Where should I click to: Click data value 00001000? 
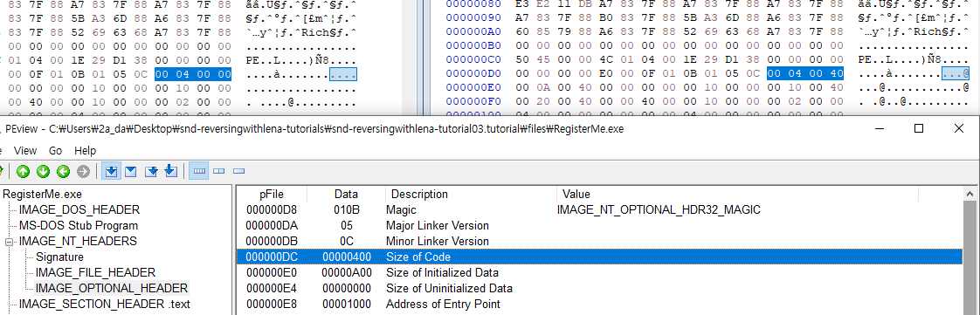pyautogui.click(x=346, y=305)
